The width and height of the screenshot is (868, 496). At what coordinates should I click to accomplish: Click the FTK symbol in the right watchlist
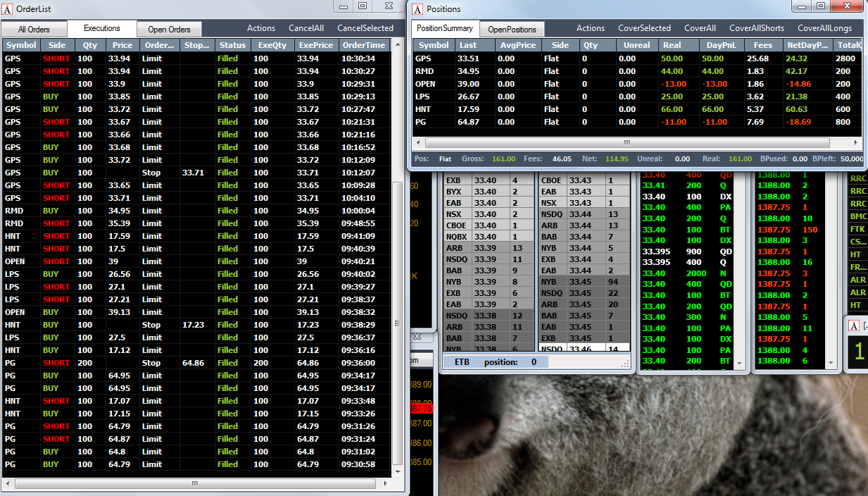pyautogui.click(x=858, y=229)
